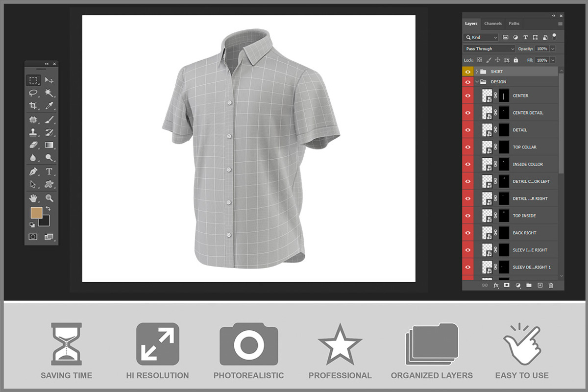Click the add layer style fx button
588x392 pixels.
[x=496, y=285]
